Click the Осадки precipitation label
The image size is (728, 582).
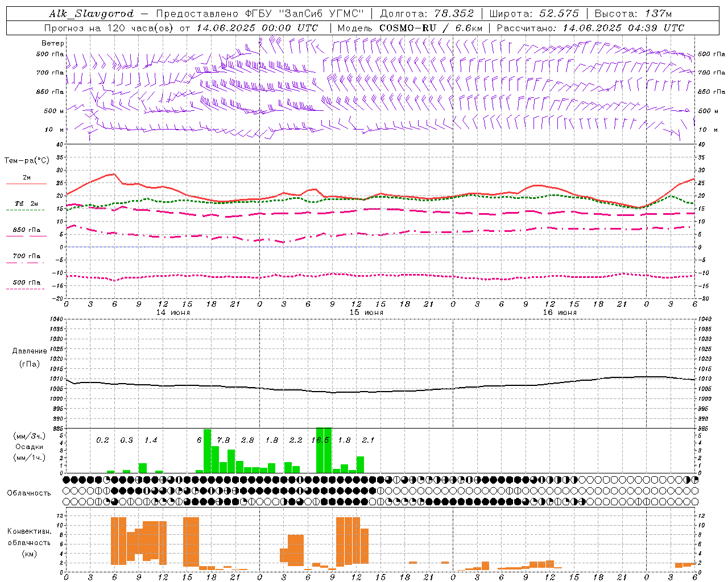pos(30,447)
